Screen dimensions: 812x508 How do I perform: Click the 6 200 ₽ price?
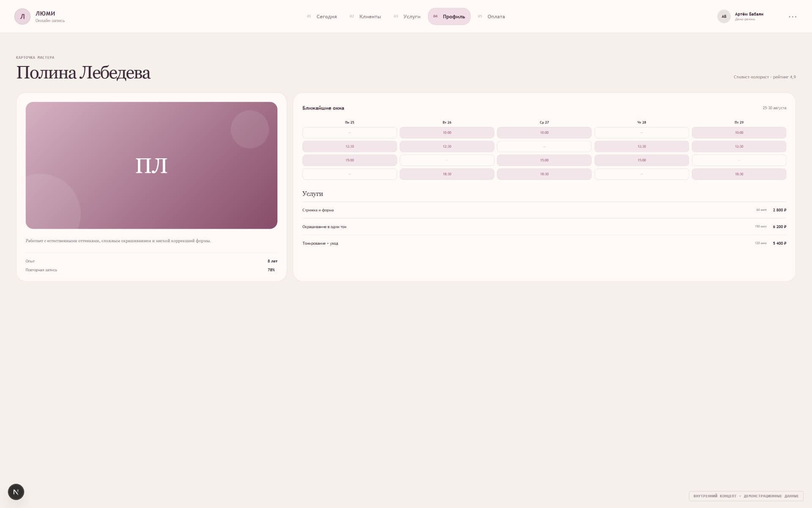coord(779,227)
